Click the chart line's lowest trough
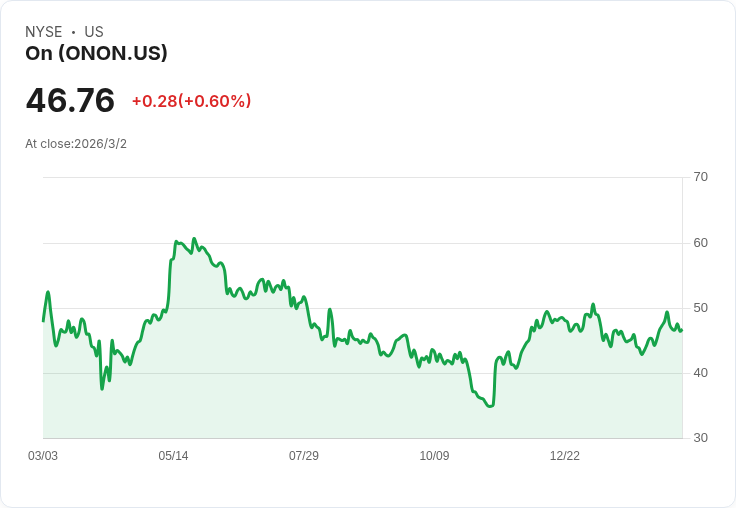 [x=489, y=406]
